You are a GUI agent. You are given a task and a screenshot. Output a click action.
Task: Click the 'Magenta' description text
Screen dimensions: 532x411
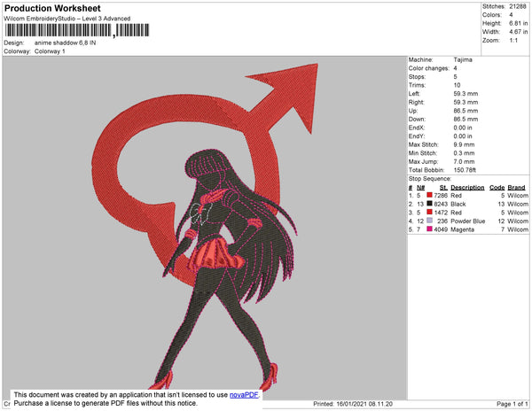click(x=463, y=229)
